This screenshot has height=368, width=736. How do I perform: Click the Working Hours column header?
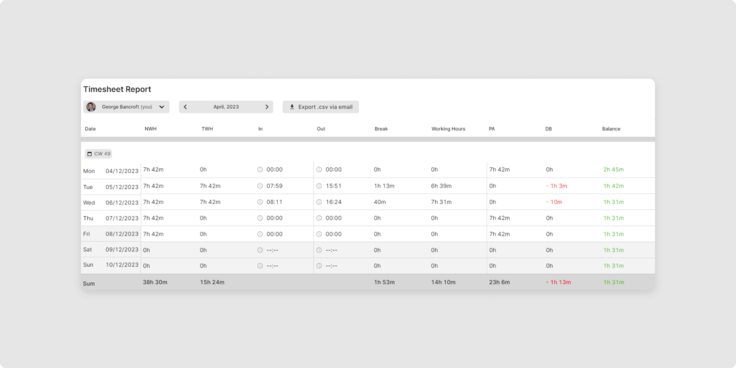point(448,129)
